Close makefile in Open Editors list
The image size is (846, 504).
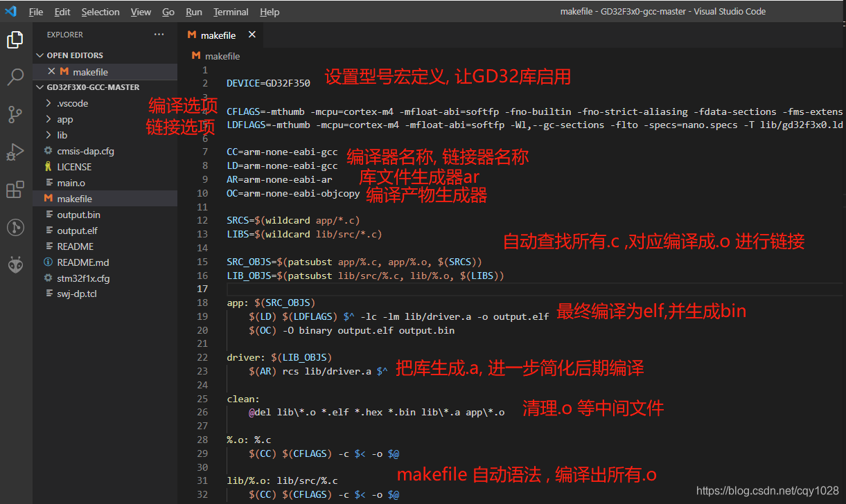[51, 71]
